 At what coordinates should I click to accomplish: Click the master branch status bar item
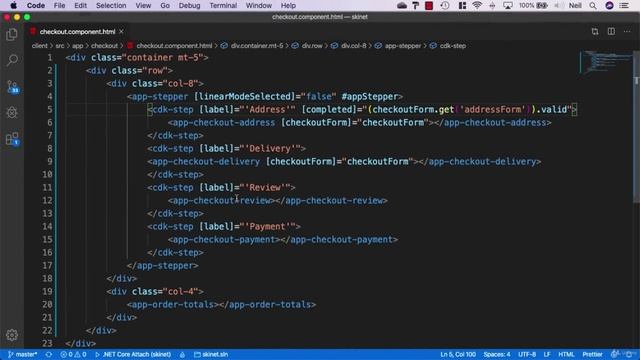(x=22, y=354)
